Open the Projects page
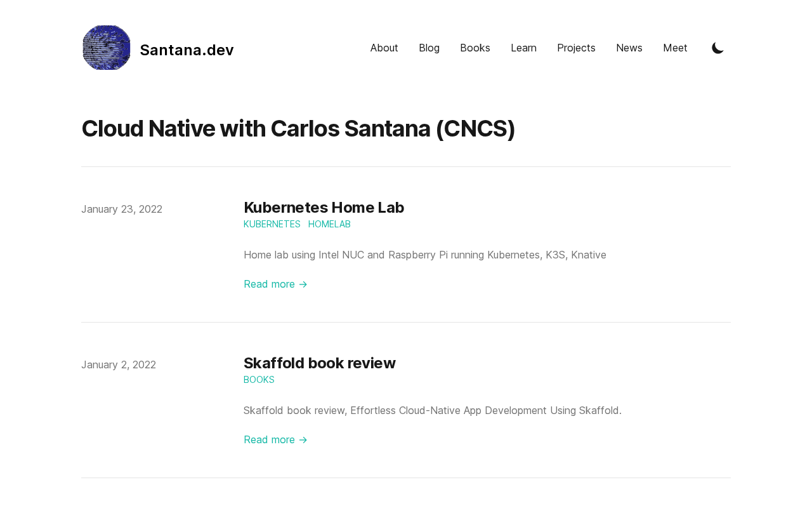The width and height of the screenshot is (812, 508). click(576, 48)
